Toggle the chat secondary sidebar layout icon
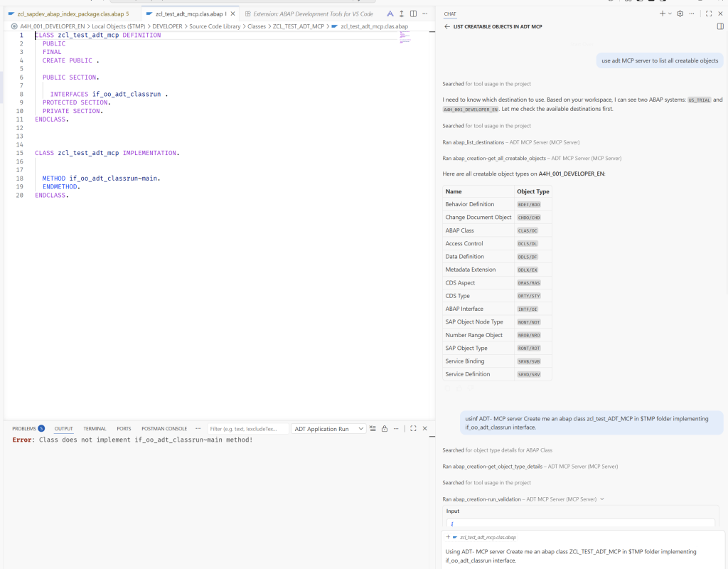Screen dimensions: 728x569 coord(721,26)
